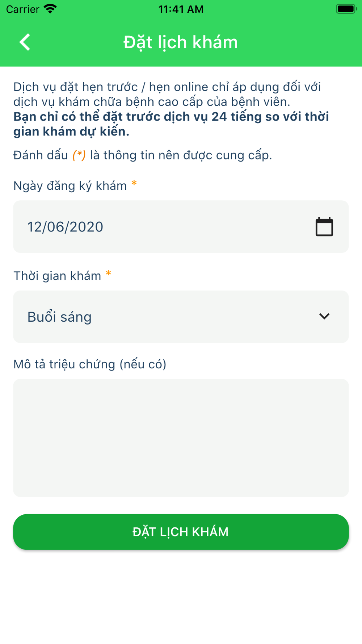Tap the Thời gian khám label

point(57,276)
